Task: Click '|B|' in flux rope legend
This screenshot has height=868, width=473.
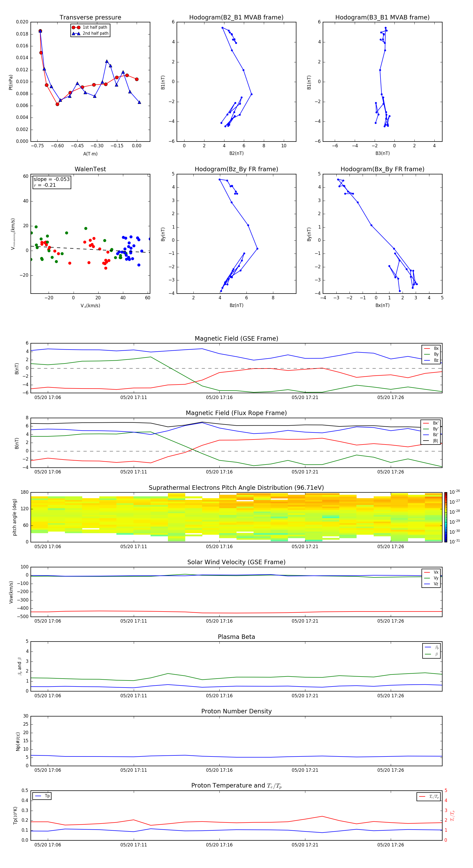Action: point(431,441)
